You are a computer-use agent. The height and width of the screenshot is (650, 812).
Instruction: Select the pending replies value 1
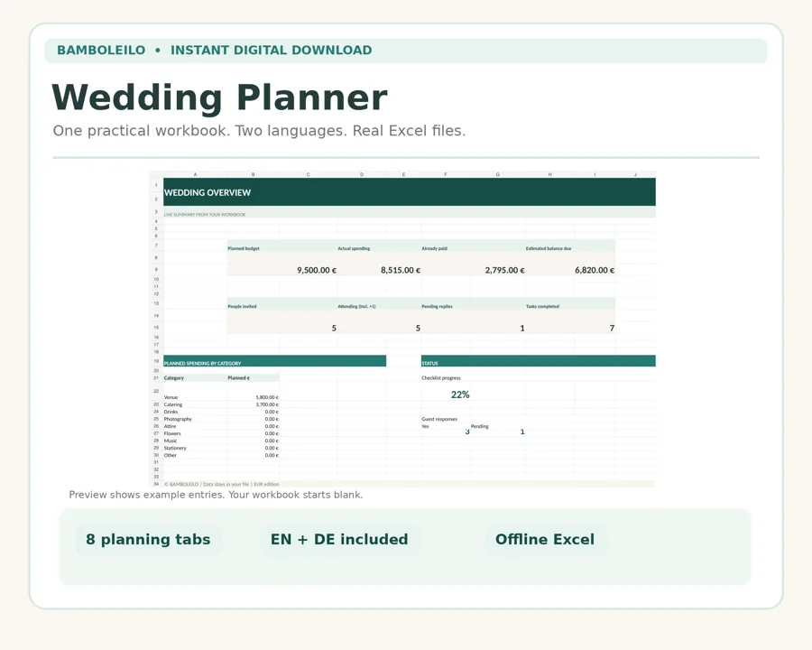[x=522, y=328]
